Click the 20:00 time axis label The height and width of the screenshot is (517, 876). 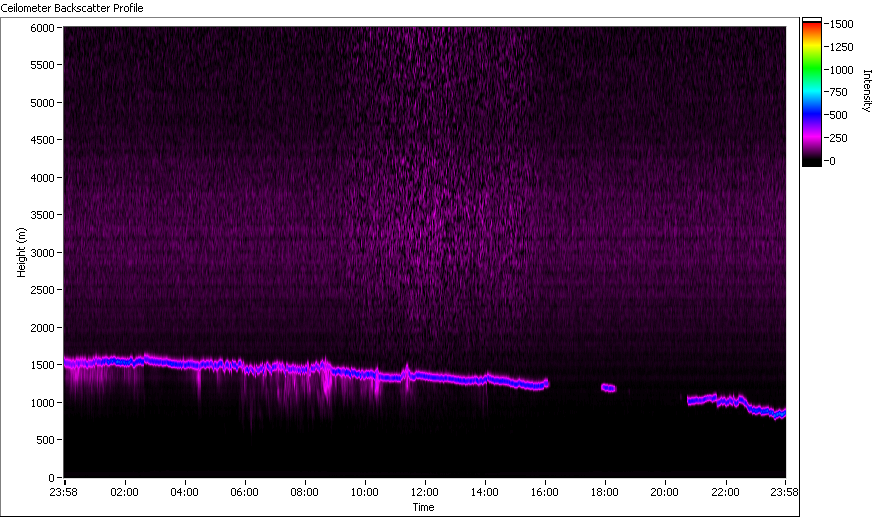(x=664, y=492)
